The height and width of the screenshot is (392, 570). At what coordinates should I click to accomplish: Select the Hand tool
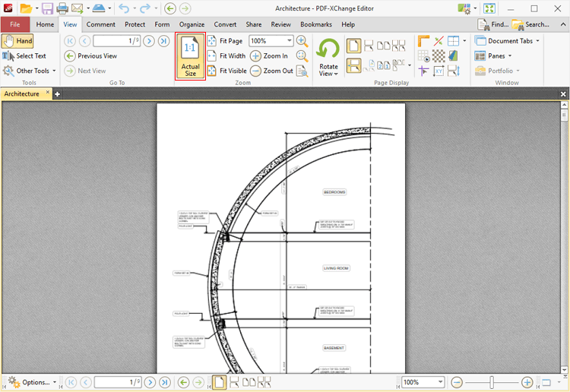(18, 41)
